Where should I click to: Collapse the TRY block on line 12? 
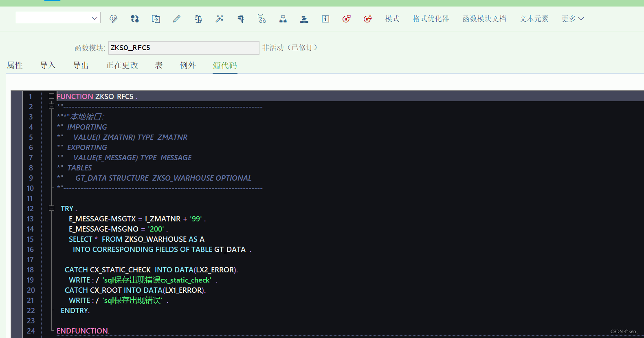[51, 208]
